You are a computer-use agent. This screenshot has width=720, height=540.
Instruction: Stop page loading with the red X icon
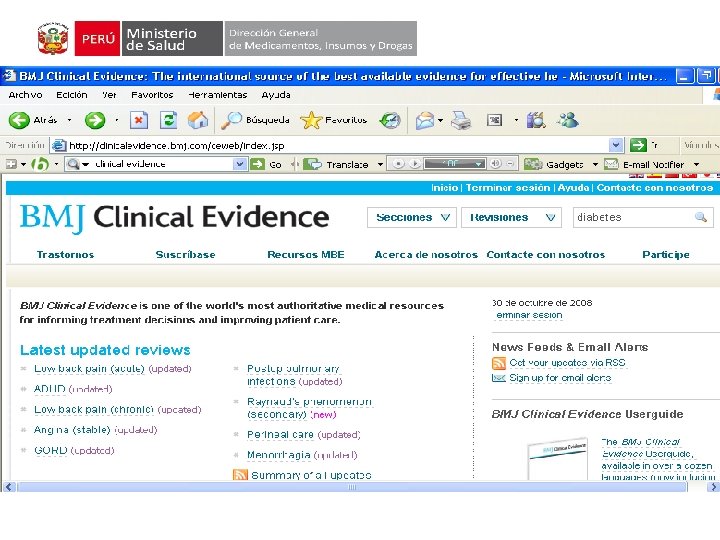pyautogui.click(x=138, y=120)
